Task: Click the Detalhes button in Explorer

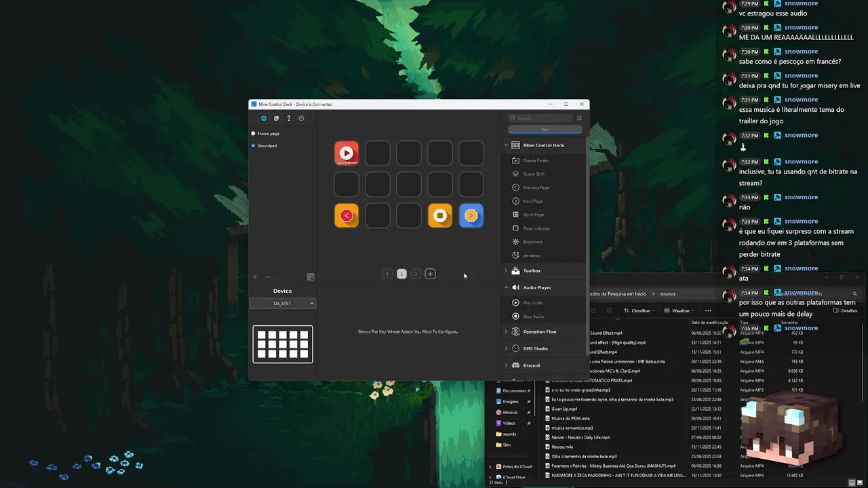Action: (846, 310)
